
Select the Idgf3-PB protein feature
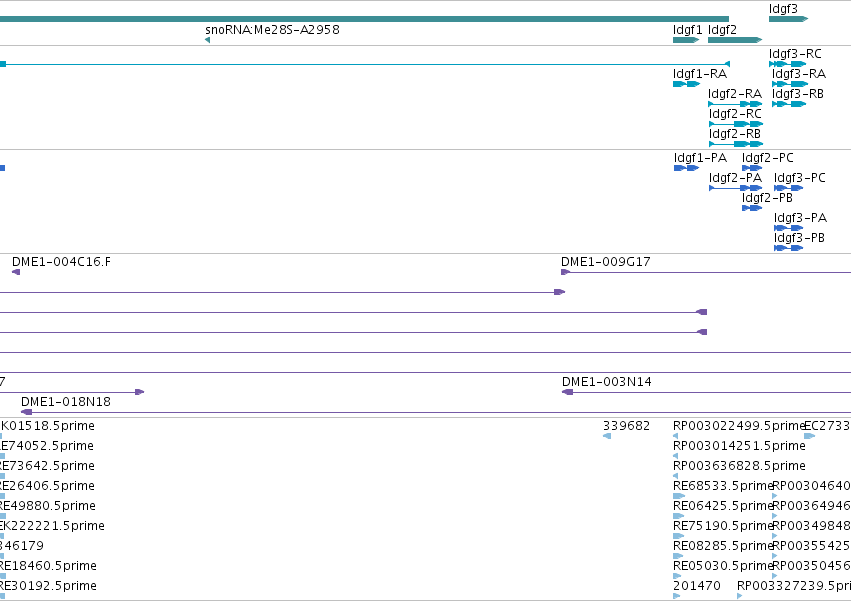click(x=788, y=248)
